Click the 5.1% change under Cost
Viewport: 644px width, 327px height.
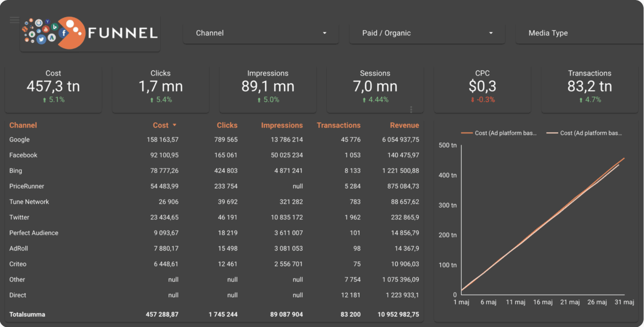click(53, 100)
